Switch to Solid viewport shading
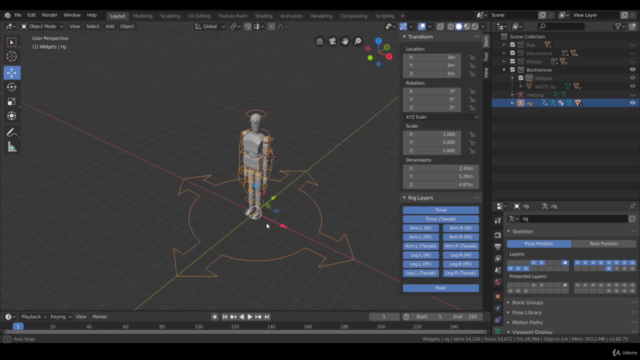Image resolution: width=640 pixels, height=360 pixels. 459,27
